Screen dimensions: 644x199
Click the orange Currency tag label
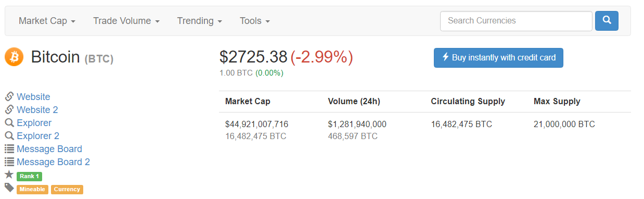point(67,189)
